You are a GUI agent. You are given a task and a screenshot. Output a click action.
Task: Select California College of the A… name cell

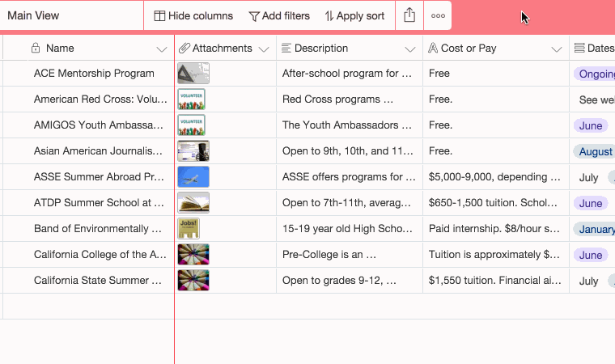click(89, 255)
